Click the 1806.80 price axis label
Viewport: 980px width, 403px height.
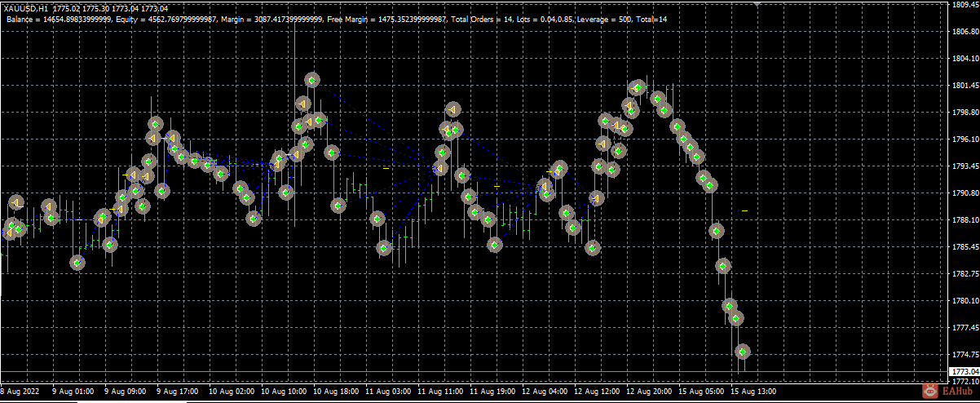tap(965, 32)
